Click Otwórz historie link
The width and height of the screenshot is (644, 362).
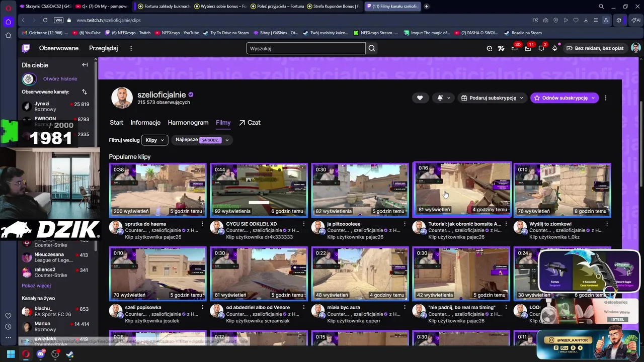60,79
